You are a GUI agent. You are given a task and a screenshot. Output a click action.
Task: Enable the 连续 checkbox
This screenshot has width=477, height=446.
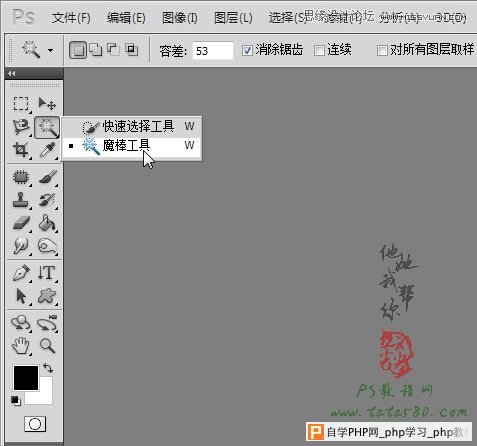(x=319, y=51)
